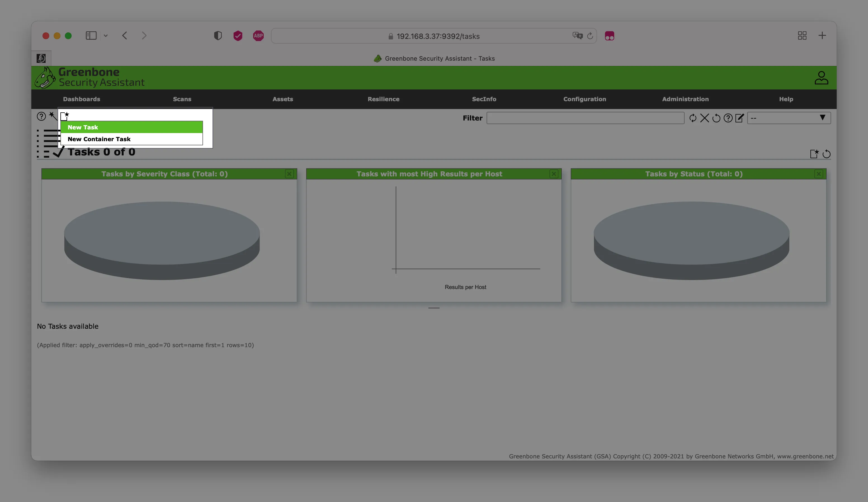
Task: Reload the page with Safari reload icon
Action: pyautogui.click(x=590, y=36)
